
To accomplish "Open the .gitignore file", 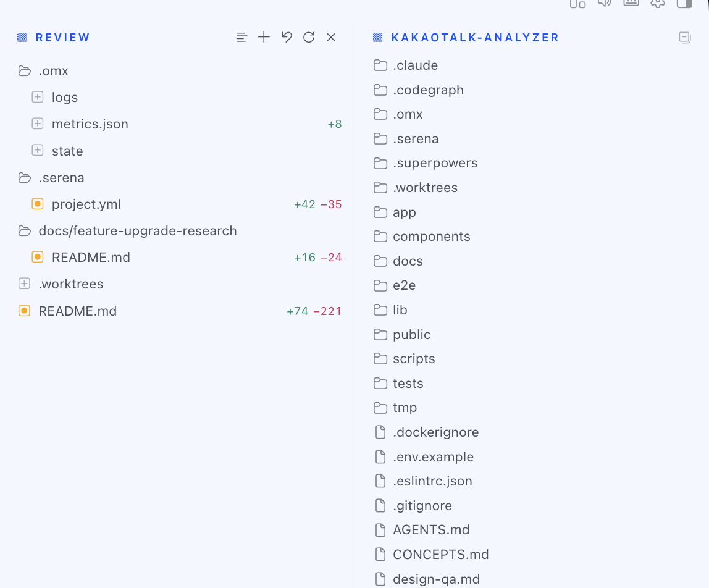I will (x=413, y=505).
